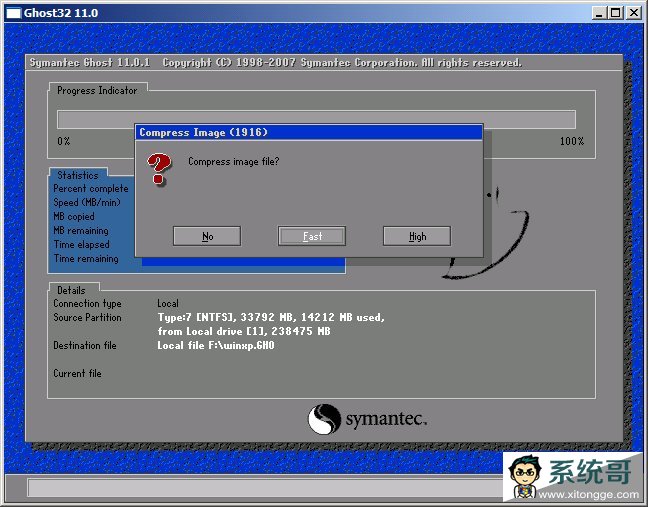Choose High compression for the image

click(417, 236)
